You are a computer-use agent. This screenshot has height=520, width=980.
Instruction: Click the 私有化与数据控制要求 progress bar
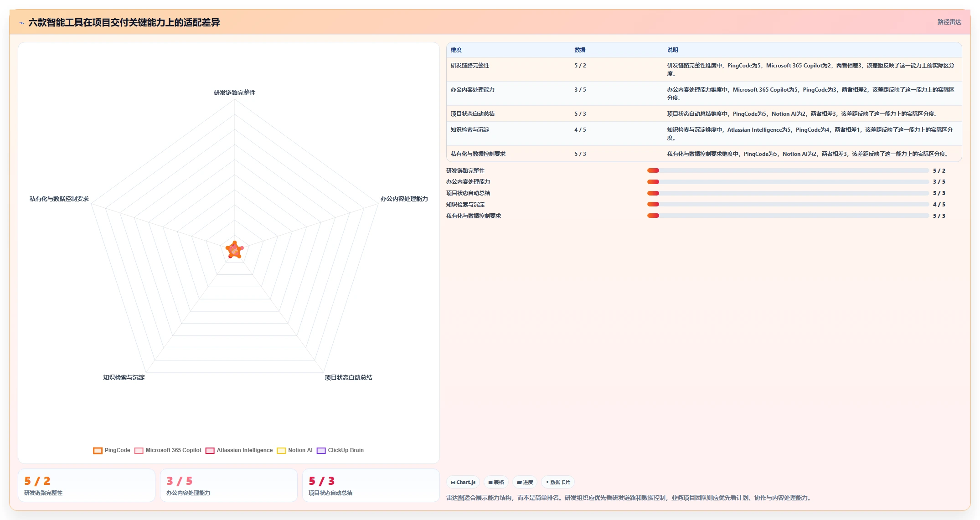pos(788,216)
